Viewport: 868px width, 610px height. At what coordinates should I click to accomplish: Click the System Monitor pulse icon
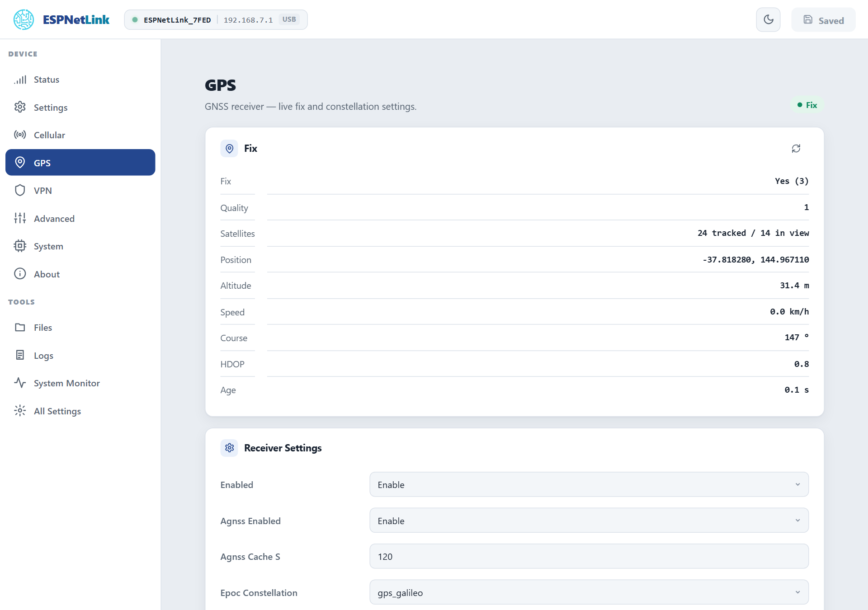20,383
